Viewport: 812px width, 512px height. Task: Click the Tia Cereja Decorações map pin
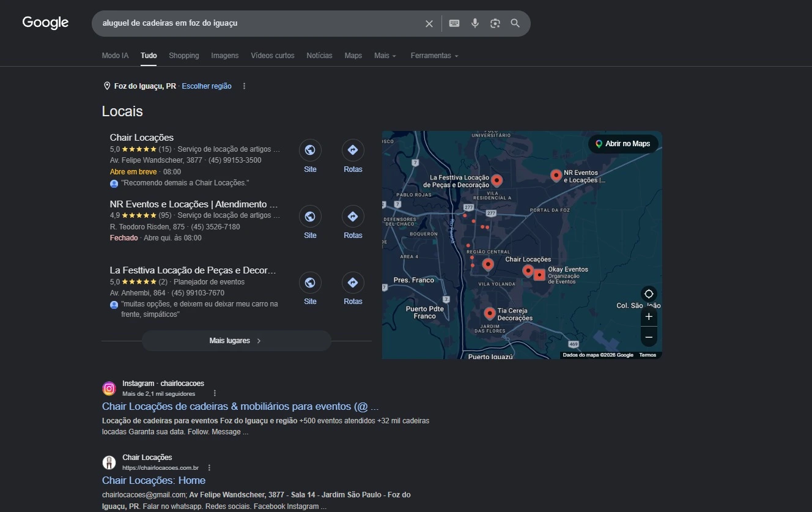(x=490, y=313)
